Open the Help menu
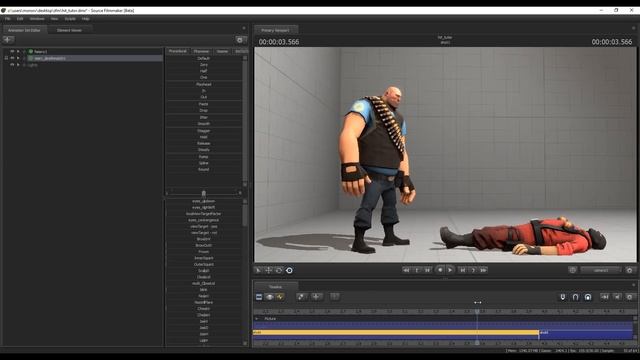This screenshot has height=360, width=640. (x=86, y=19)
